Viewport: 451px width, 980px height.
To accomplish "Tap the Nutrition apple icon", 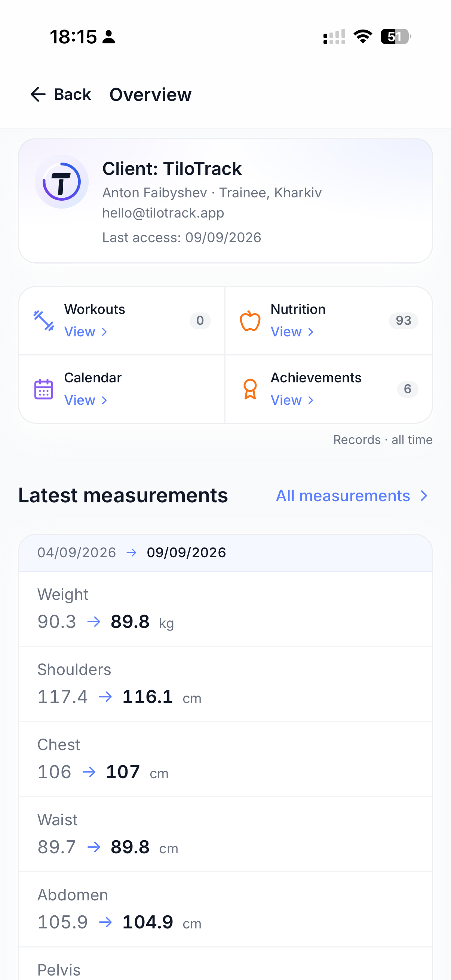I will coord(250,321).
